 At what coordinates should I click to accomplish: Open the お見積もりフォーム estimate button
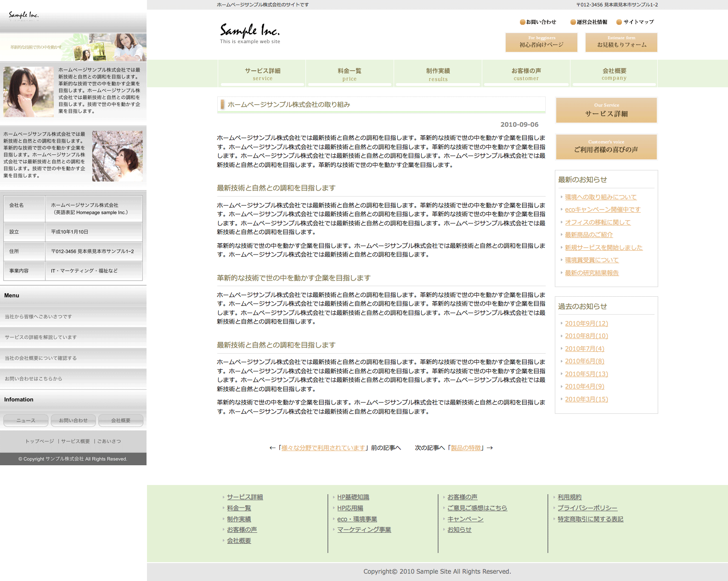[621, 42]
